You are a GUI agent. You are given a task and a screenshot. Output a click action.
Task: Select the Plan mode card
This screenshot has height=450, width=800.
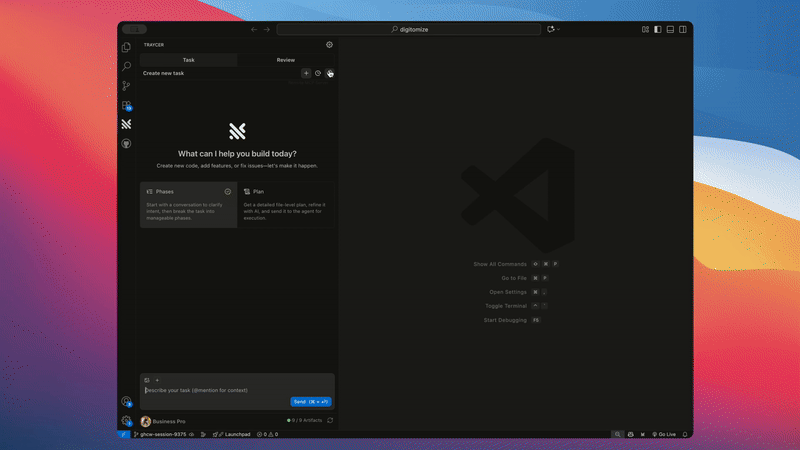coord(286,205)
